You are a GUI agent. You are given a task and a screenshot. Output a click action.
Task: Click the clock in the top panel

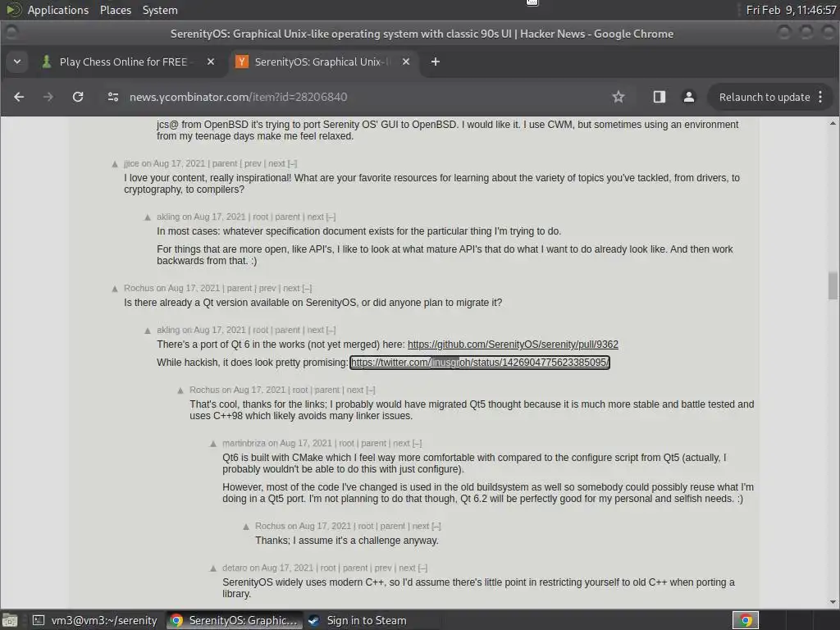coord(791,10)
